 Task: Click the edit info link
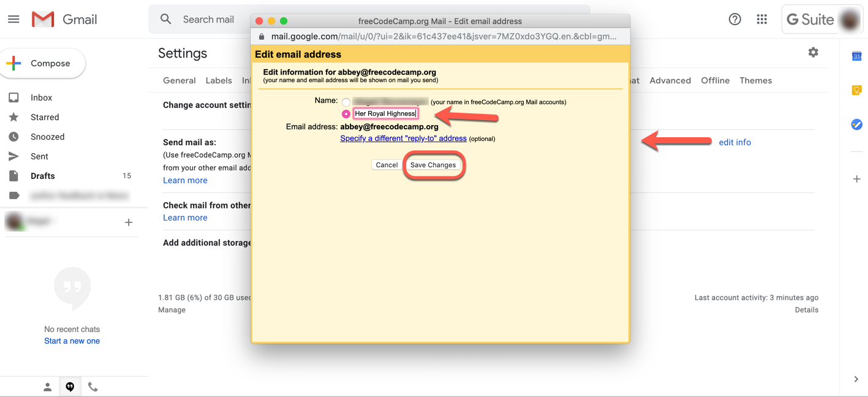click(x=735, y=142)
